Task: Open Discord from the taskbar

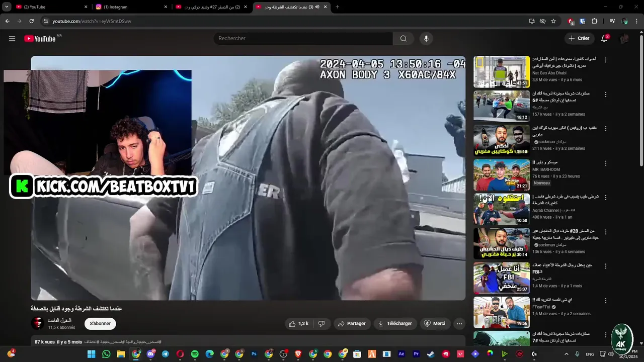Action: point(150,354)
